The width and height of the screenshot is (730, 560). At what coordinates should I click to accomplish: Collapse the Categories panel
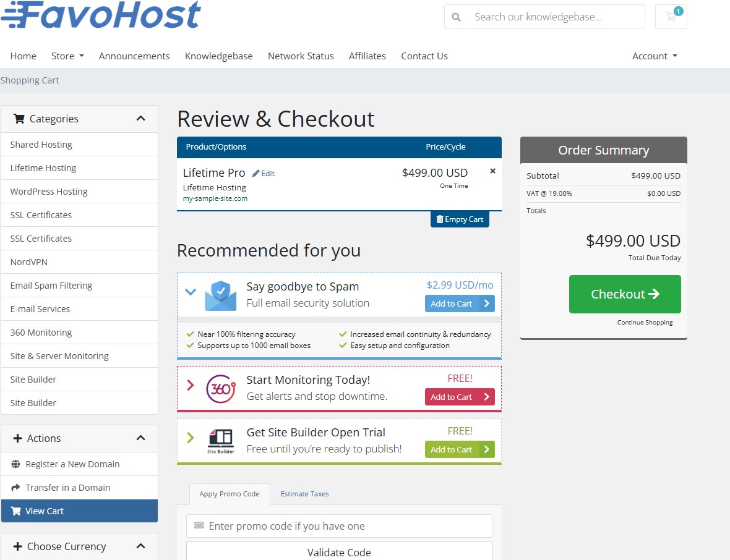coord(140,119)
